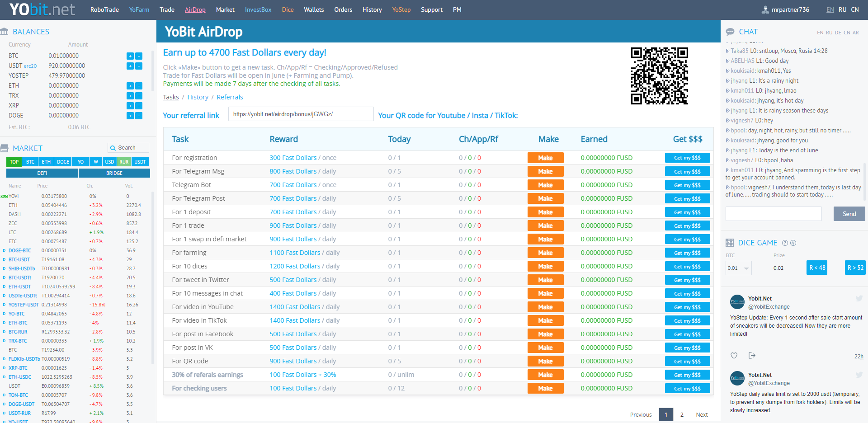Go to page 2 of tasks
Screen dimensions: 868x423
(682, 414)
